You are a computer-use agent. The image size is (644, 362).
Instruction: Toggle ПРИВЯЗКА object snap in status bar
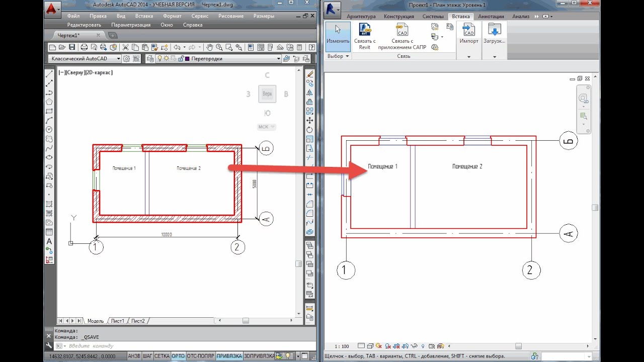click(229, 356)
